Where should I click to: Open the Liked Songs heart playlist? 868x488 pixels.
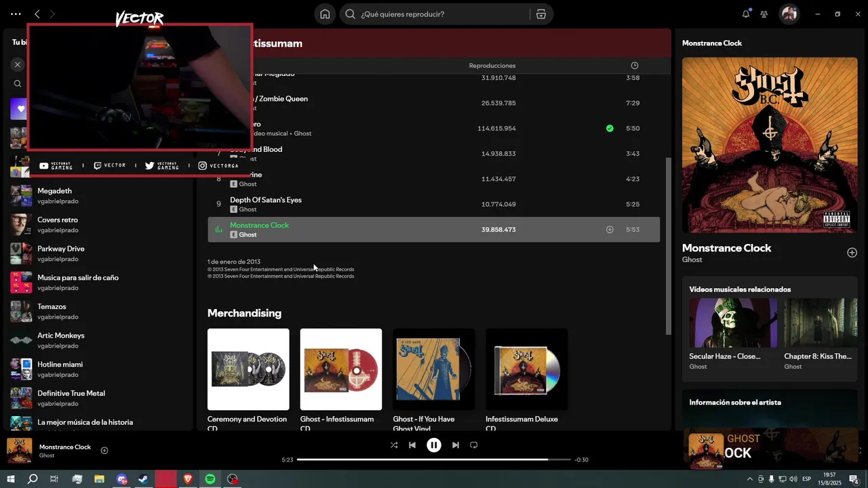[20, 108]
